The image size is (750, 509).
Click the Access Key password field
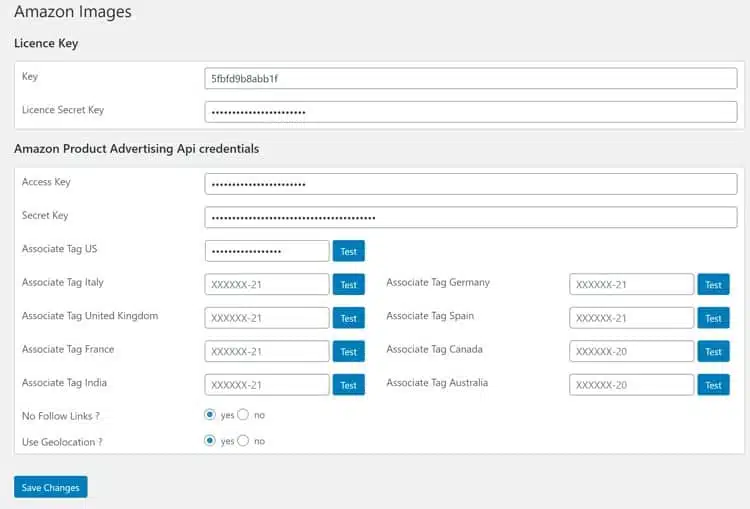[x=471, y=184]
